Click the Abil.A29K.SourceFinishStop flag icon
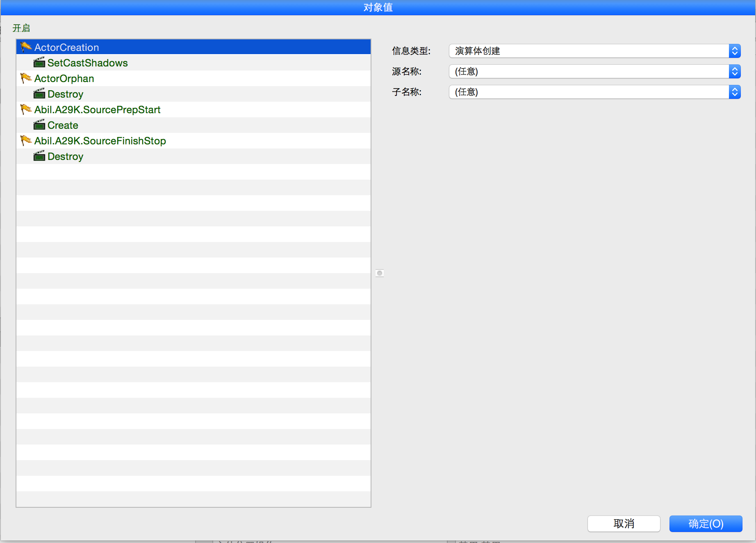 coord(26,141)
